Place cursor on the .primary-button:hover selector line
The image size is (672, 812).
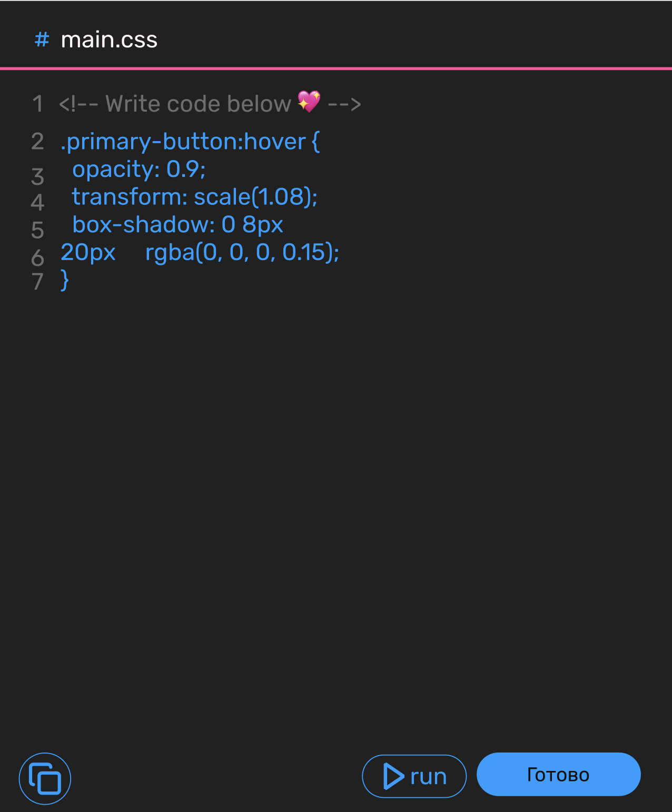click(x=190, y=142)
